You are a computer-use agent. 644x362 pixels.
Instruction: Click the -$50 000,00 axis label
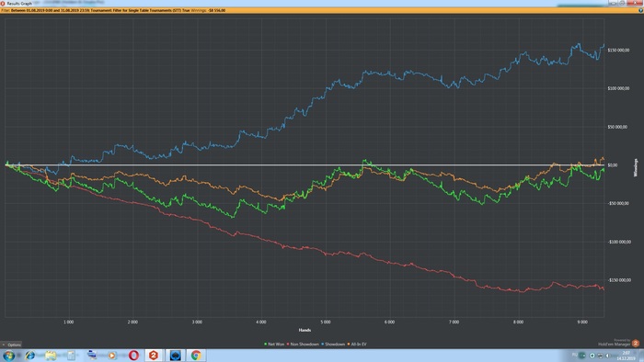coord(618,203)
